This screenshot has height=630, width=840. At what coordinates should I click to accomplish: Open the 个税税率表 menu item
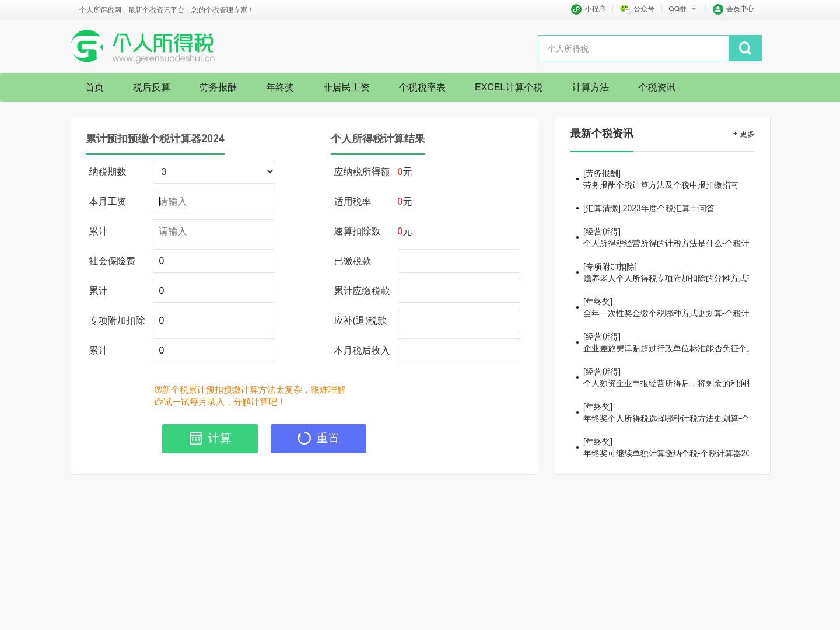coord(422,87)
